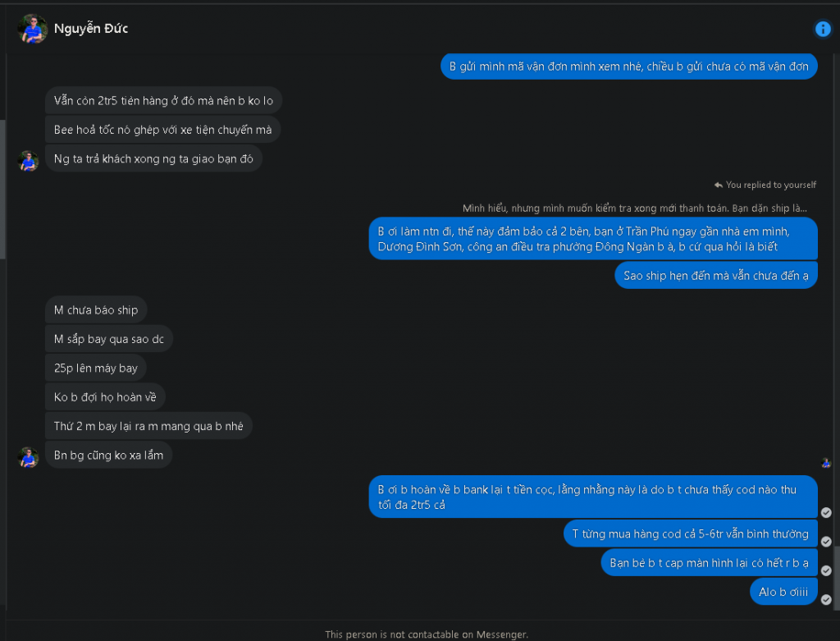
Task: Click the "You replied to yourself" label
Action: pos(771,185)
